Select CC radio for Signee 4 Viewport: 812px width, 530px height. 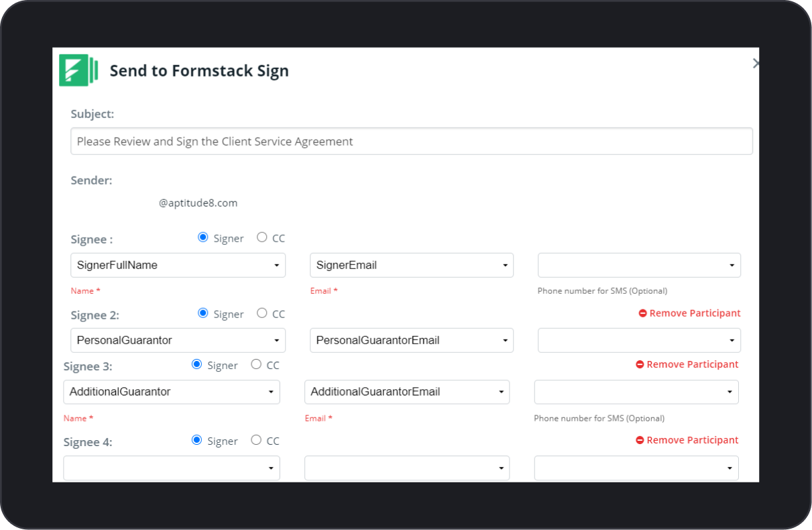256,440
